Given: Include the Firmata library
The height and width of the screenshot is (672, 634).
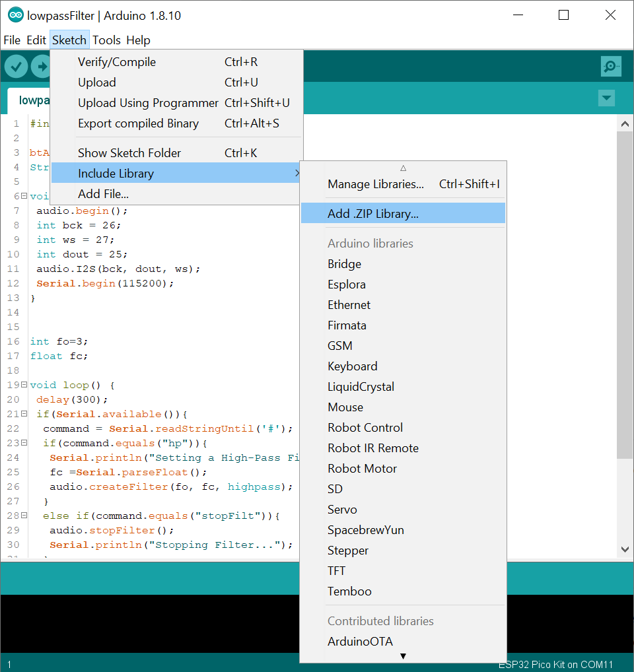Looking at the screenshot, I should (x=403, y=325).
